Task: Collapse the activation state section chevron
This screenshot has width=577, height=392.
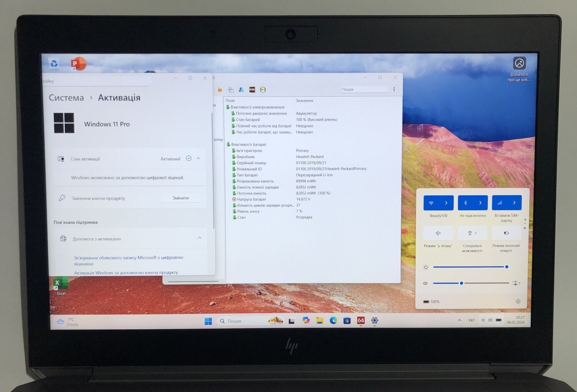Action: [x=198, y=158]
